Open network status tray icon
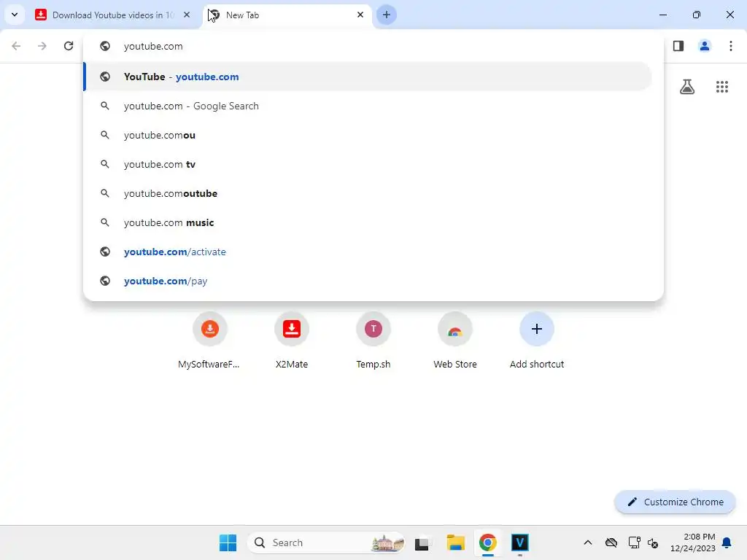747x560 pixels. tap(634, 542)
